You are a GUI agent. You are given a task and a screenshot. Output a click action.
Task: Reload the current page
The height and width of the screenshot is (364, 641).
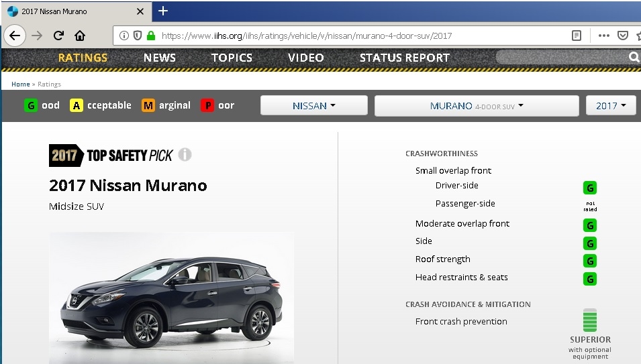tap(58, 36)
